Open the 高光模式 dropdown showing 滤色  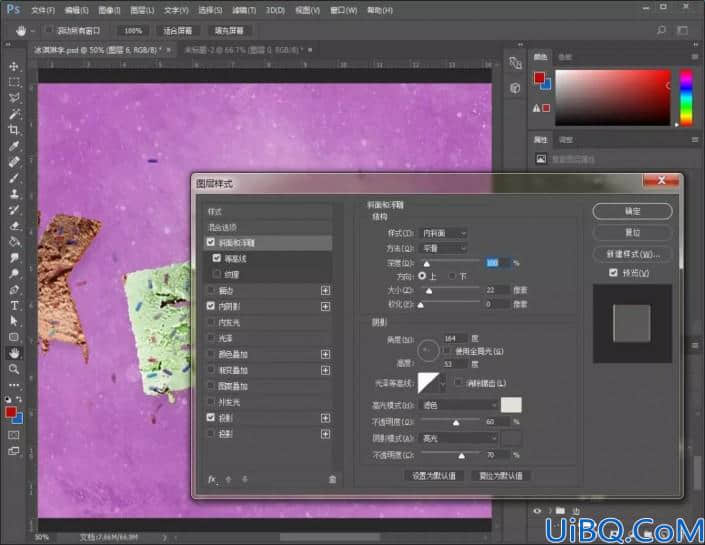tap(458, 405)
